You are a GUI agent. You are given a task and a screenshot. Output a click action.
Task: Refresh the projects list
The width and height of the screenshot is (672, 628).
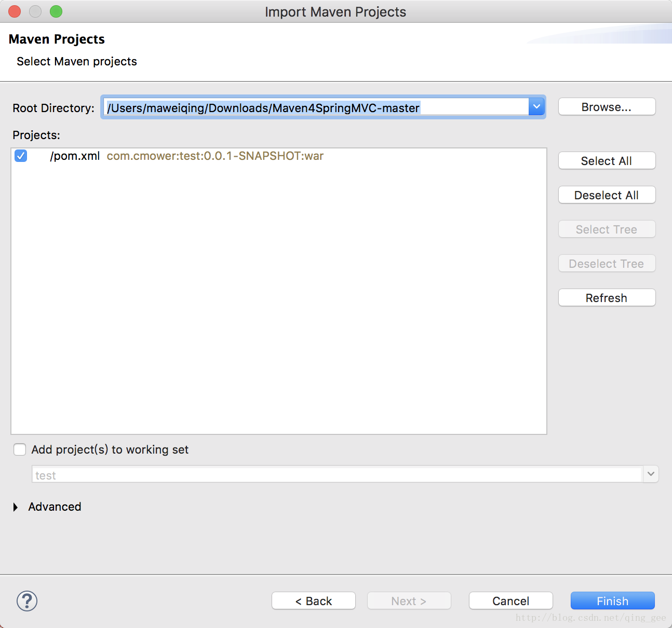coord(607,298)
